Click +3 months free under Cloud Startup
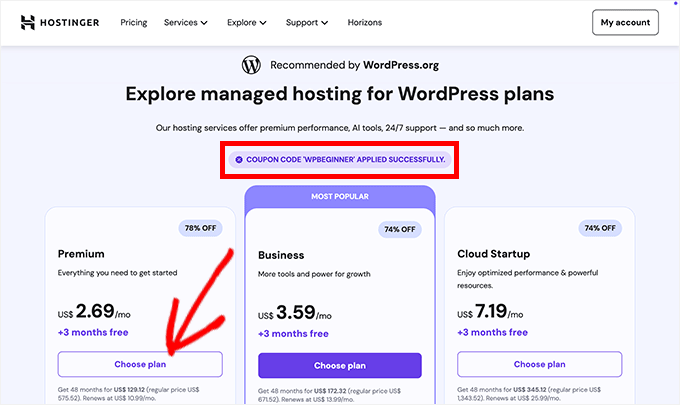This screenshot has width=680, height=405. coord(492,332)
